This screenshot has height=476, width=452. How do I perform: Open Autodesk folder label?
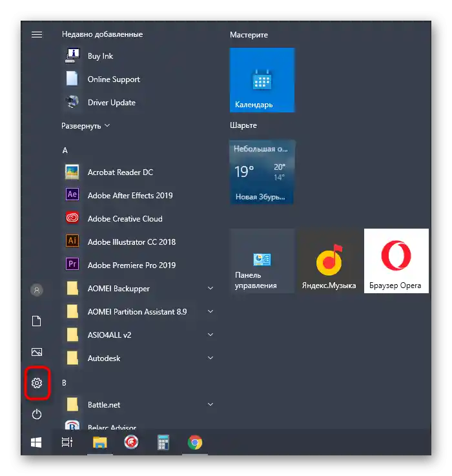point(104,358)
